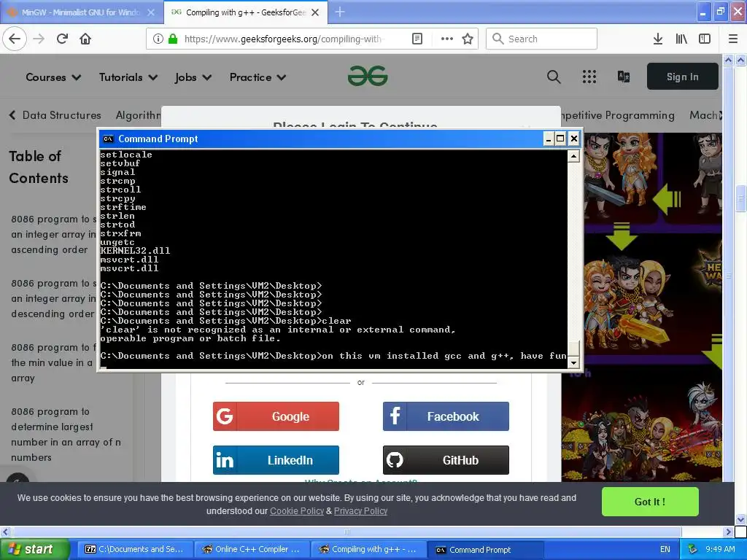
Task: Expand the Jobs dropdown
Action: coord(193,77)
